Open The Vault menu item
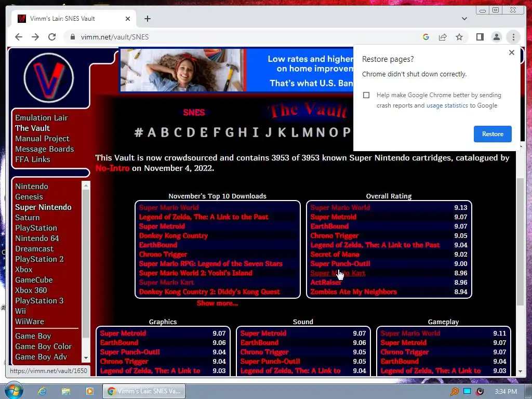The image size is (532, 399). pos(33,128)
